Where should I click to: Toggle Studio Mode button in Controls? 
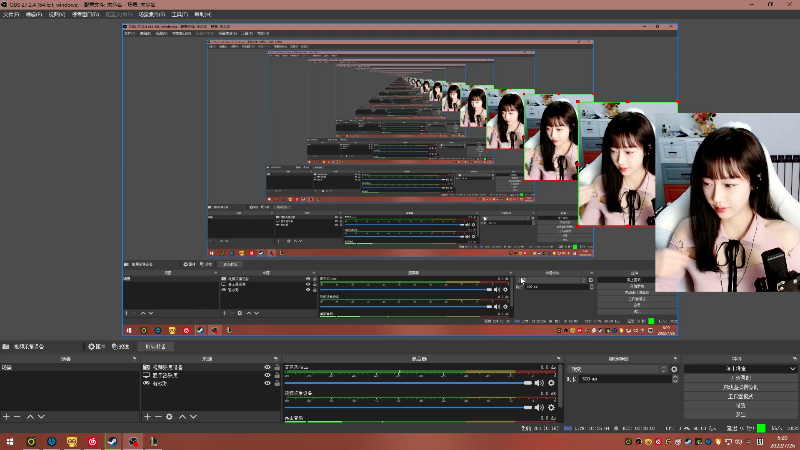[740, 396]
